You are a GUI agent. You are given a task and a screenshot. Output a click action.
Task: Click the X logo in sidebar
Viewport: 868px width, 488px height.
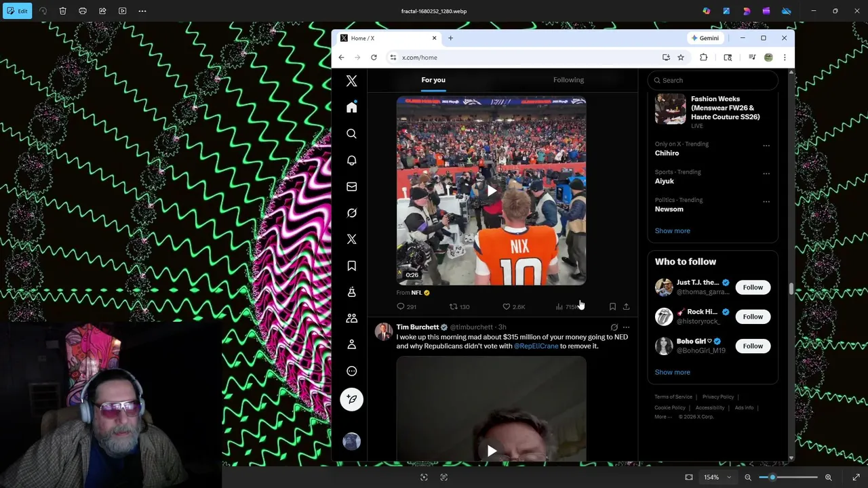351,81
